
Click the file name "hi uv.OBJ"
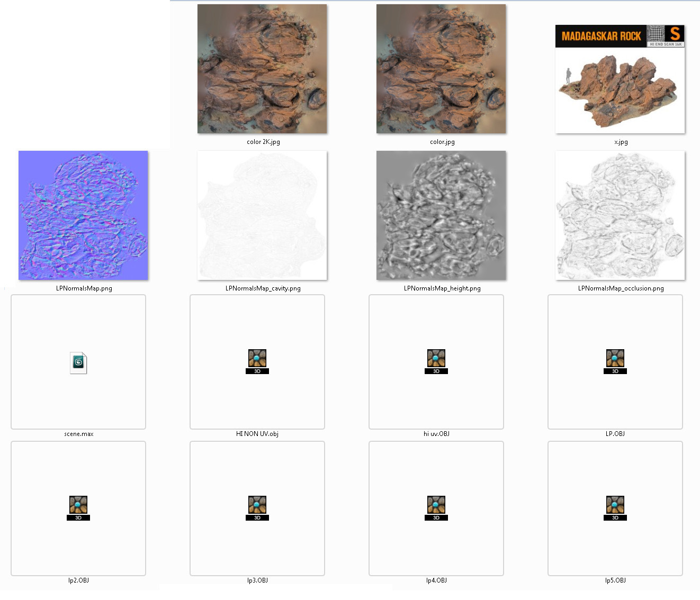click(436, 434)
